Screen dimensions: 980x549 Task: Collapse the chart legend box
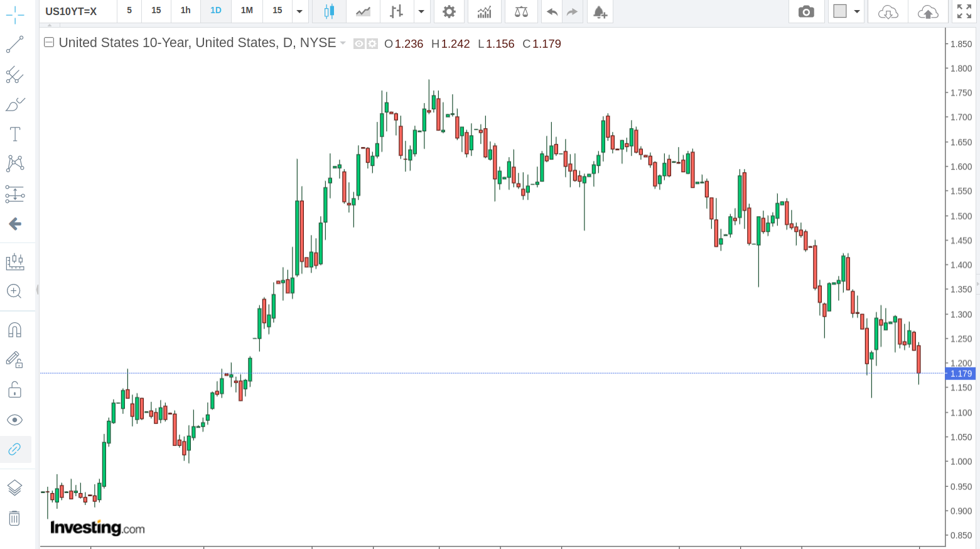49,43
